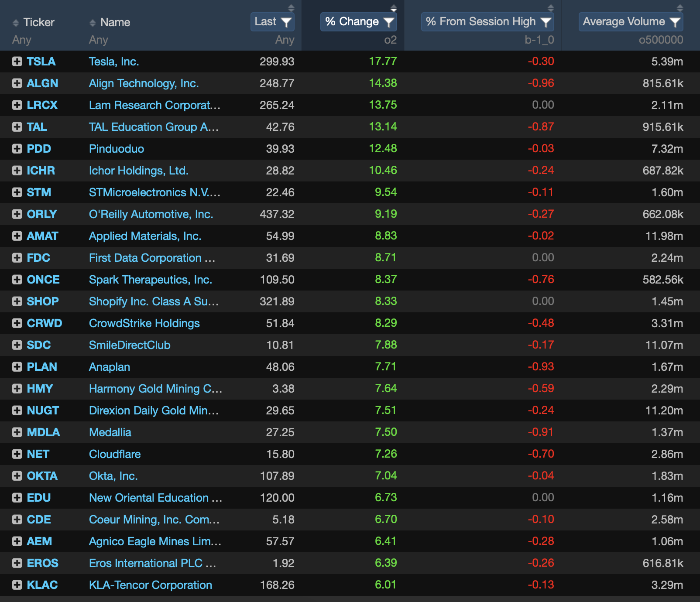700x602 pixels.
Task: Expand the PDD row plus icon
Action: (17, 149)
